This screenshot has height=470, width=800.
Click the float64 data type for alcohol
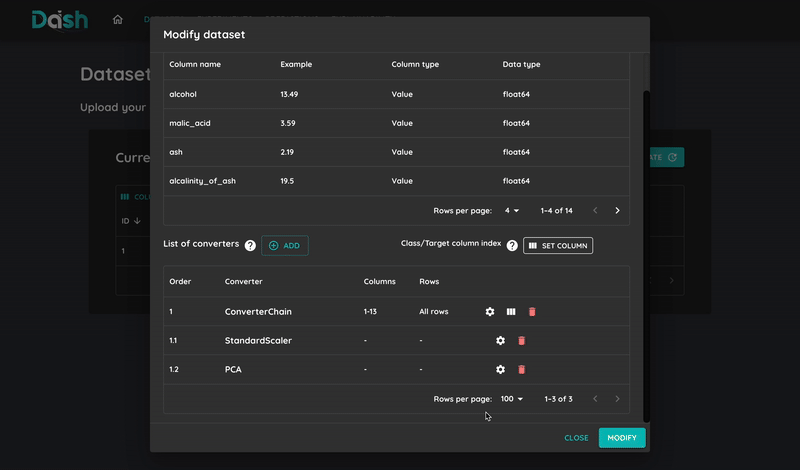pos(516,94)
